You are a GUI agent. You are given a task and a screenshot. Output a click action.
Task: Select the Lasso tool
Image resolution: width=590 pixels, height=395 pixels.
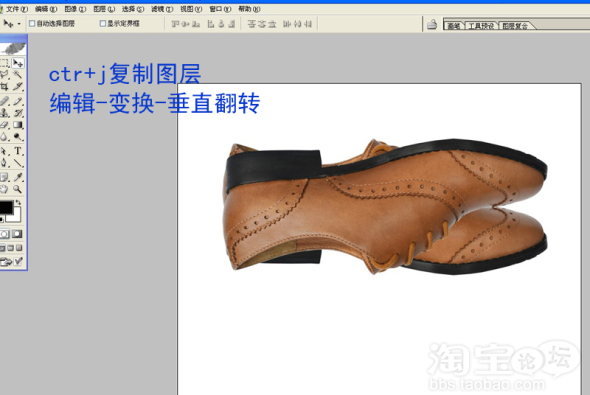(x=5, y=74)
